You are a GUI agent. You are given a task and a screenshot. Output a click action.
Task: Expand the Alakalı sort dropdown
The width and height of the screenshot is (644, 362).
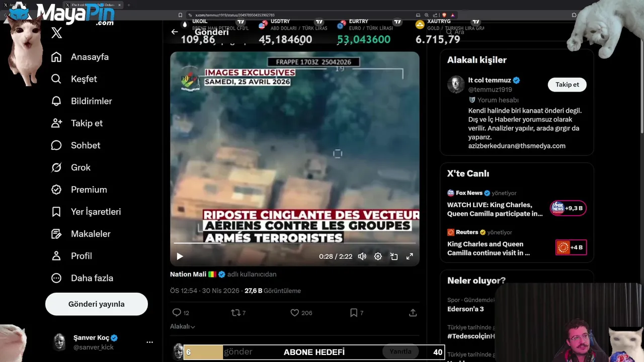click(x=182, y=326)
